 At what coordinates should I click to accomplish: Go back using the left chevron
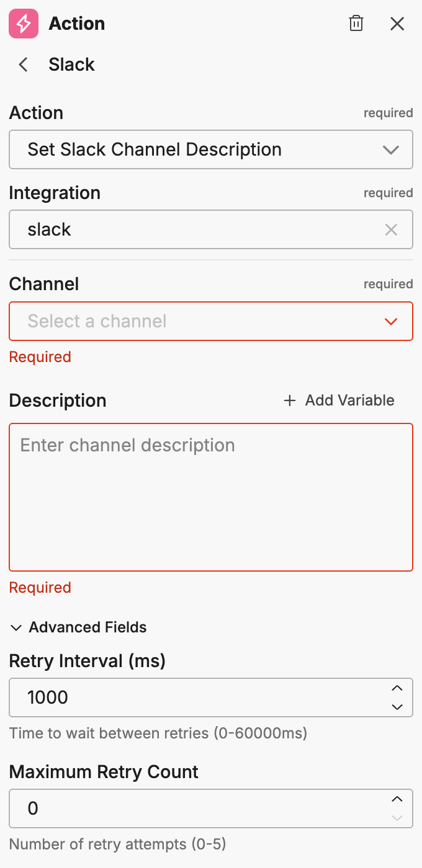(24, 64)
